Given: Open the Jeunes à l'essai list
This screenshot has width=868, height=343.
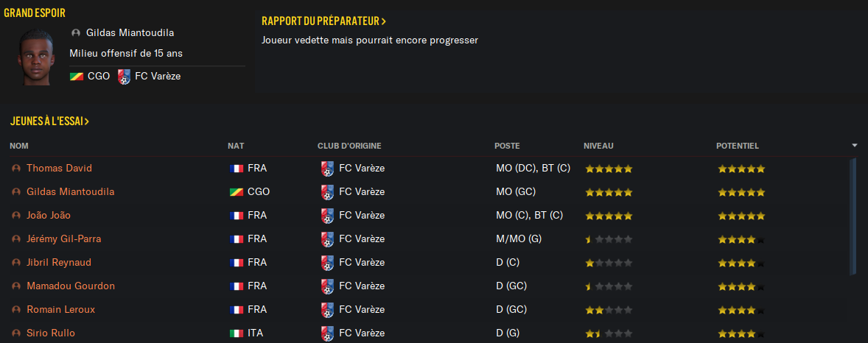Looking at the screenshot, I should point(49,121).
